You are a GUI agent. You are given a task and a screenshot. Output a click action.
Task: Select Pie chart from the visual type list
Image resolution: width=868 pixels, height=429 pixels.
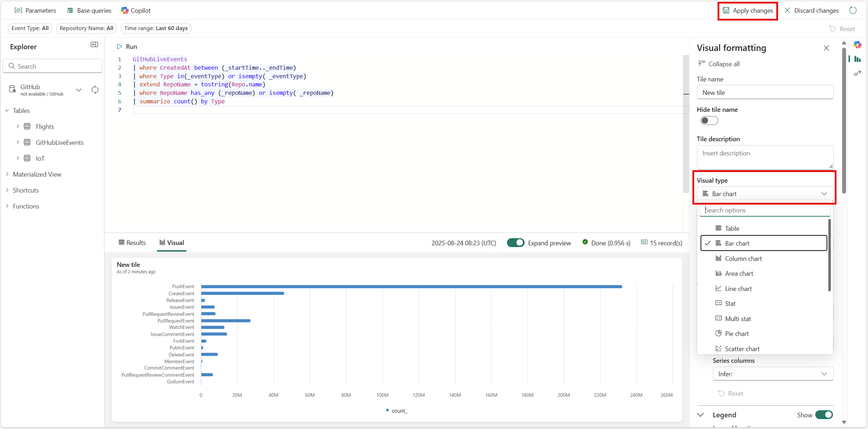point(737,334)
